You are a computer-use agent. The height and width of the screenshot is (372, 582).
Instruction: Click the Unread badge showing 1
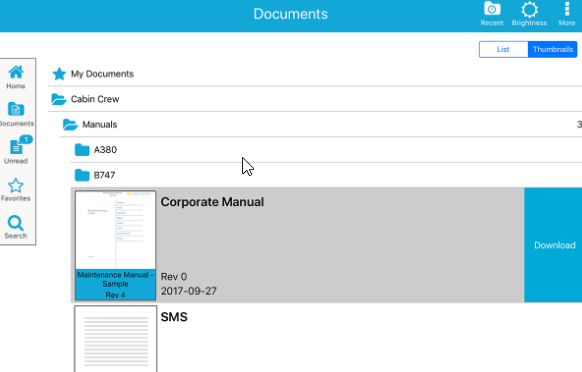pos(26,139)
